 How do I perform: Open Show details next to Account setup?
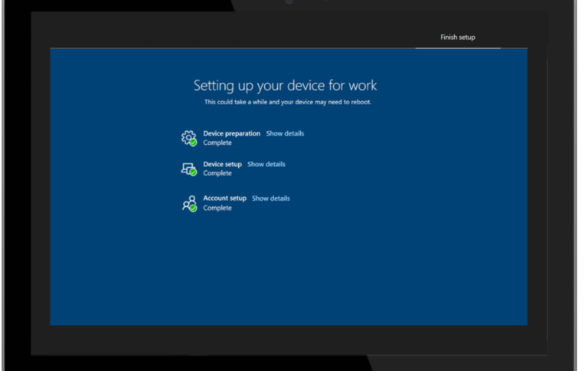[271, 199]
